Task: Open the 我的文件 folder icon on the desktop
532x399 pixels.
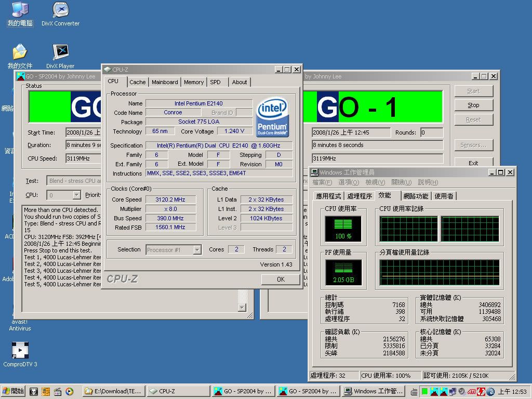Action: [20, 56]
